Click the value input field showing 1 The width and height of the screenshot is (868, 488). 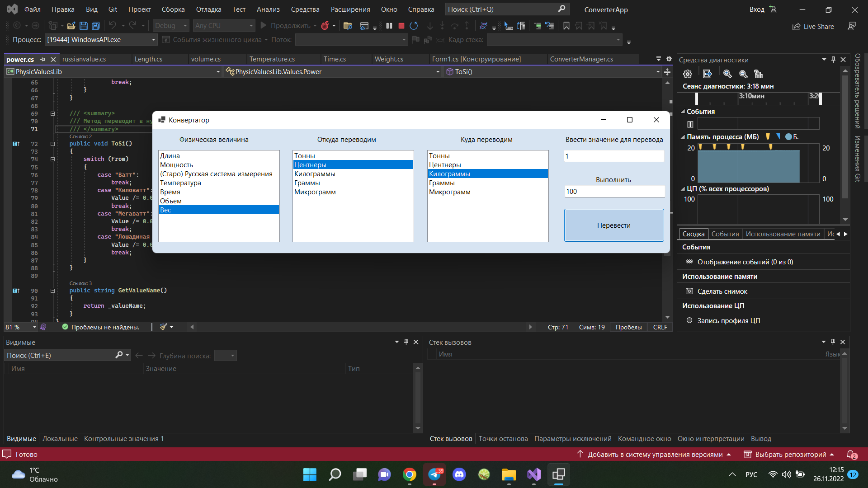613,156
